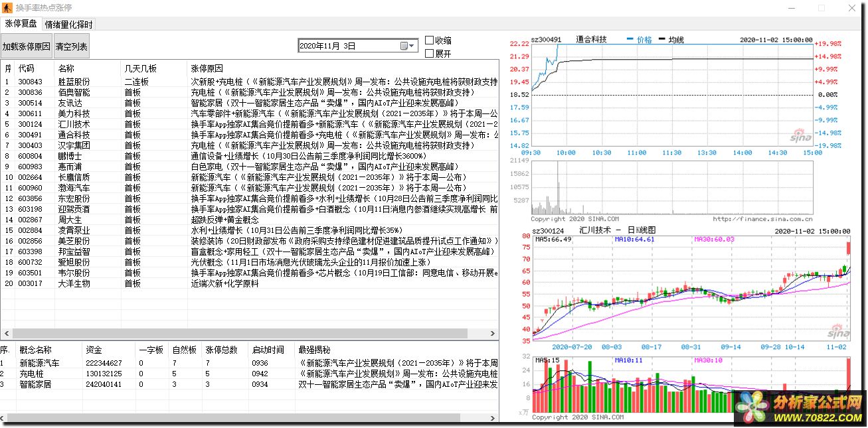Click the app icon in title bar

click(x=7, y=8)
